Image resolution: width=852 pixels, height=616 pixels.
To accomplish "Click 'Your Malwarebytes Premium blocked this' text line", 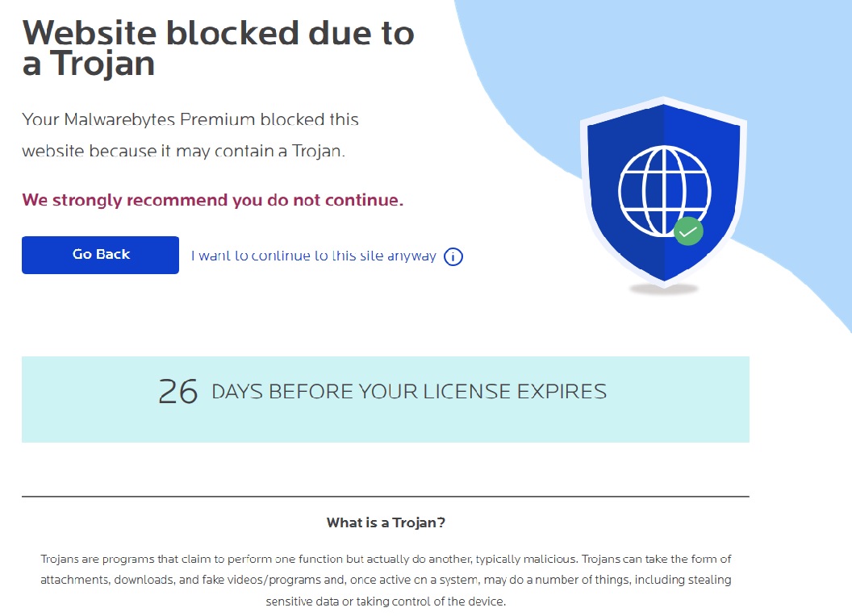I will point(190,120).
